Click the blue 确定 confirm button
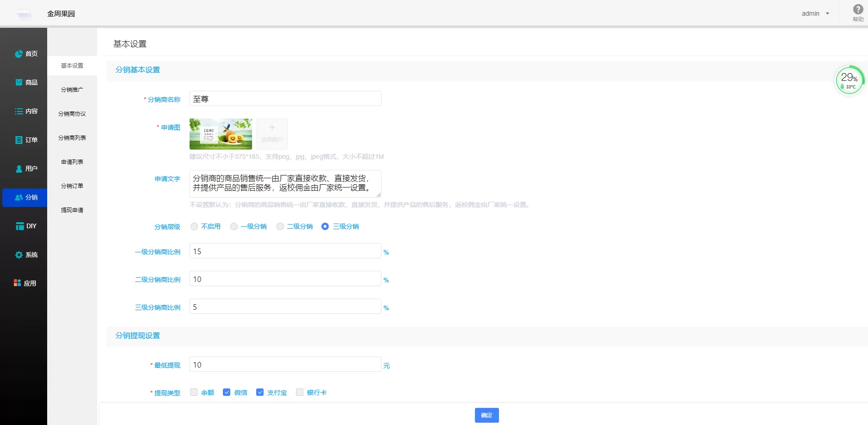868x425 pixels. (486, 415)
